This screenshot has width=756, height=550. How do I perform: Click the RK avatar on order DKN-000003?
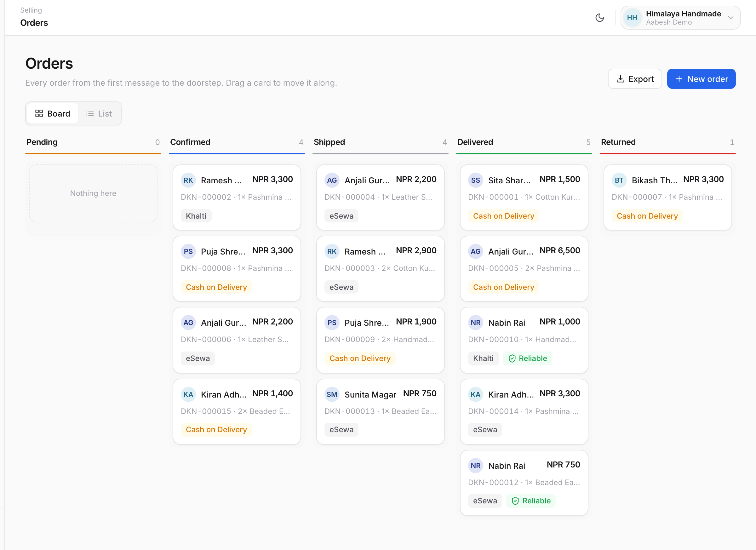[332, 252]
